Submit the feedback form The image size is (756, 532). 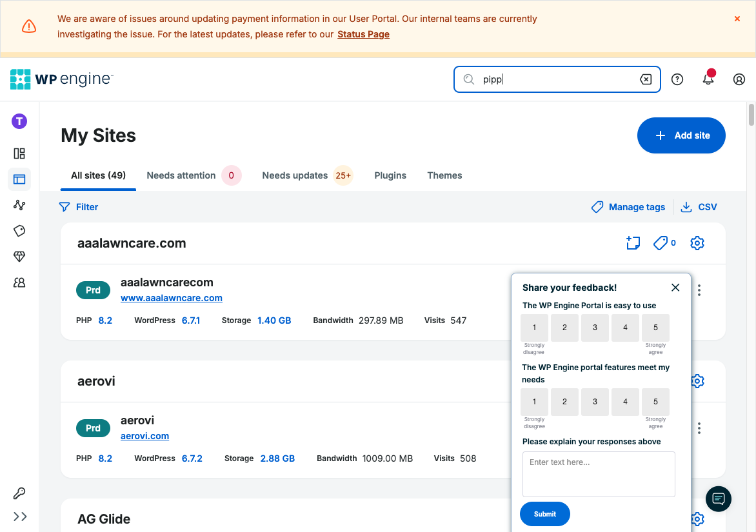[545, 514]
